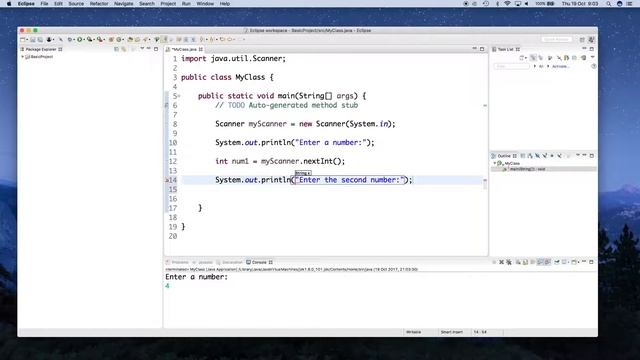This screenshot has height=360, width=640.
Task: Click the Wi-Fi menu bar icon
Action: 507,4
